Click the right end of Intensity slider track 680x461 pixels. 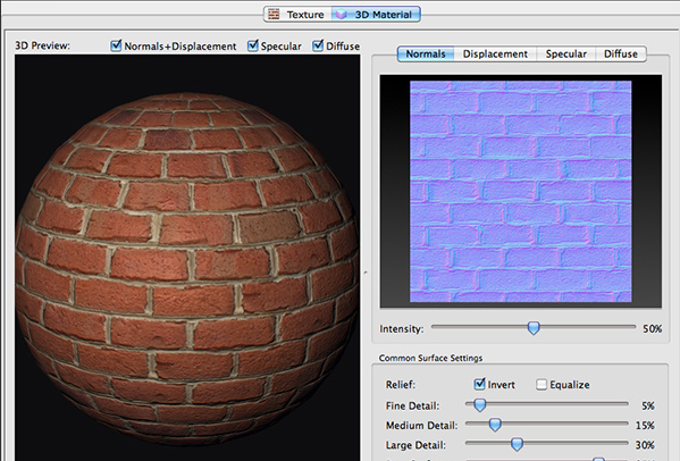[632, 327]
